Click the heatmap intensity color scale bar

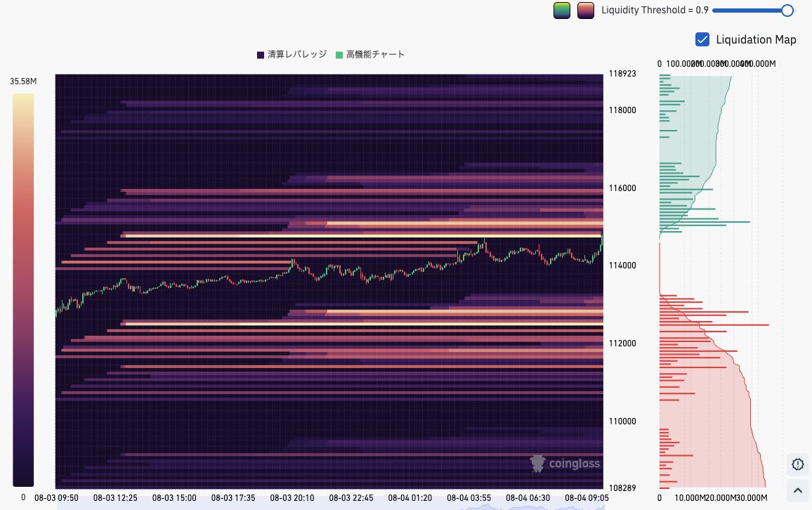pyautogui.click(x=23, y=290)
